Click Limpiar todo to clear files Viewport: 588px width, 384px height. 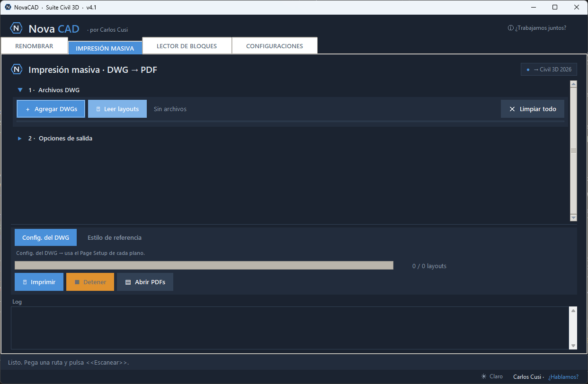pos(533,109)
